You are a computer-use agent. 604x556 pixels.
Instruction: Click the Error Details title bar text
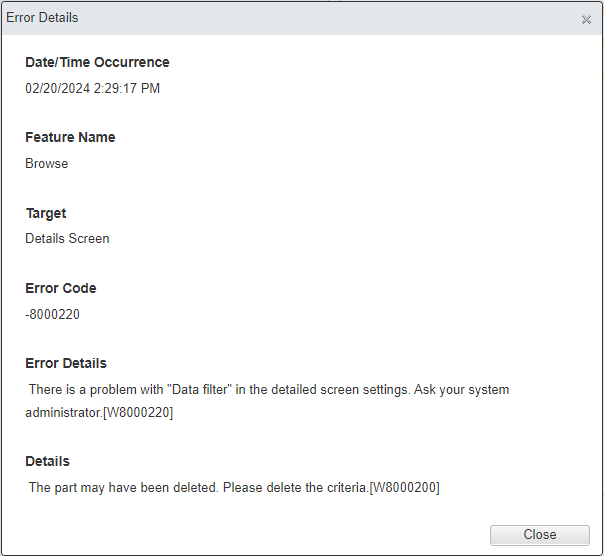[x=42, y=18]
